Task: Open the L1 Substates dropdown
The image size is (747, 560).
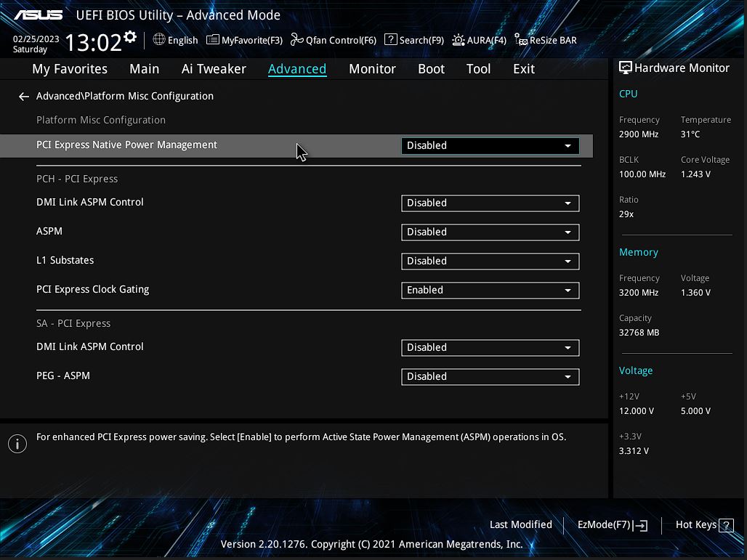Action: 490,261
